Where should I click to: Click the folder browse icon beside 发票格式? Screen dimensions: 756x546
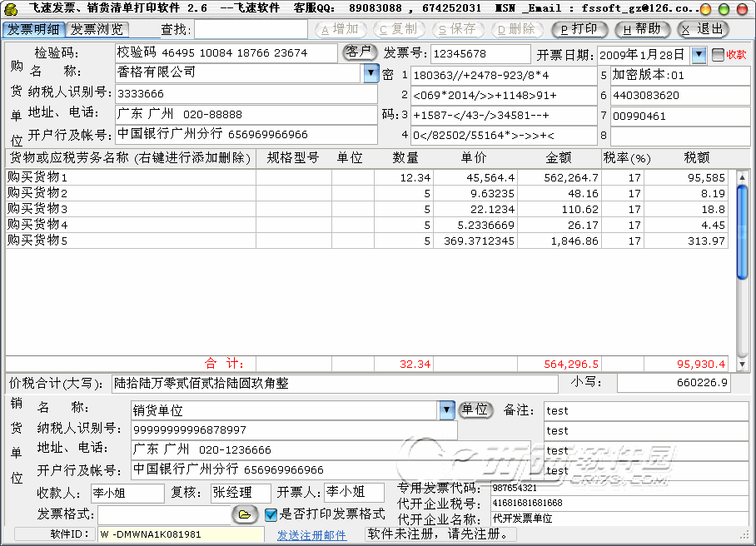click(x=245, y=514)
